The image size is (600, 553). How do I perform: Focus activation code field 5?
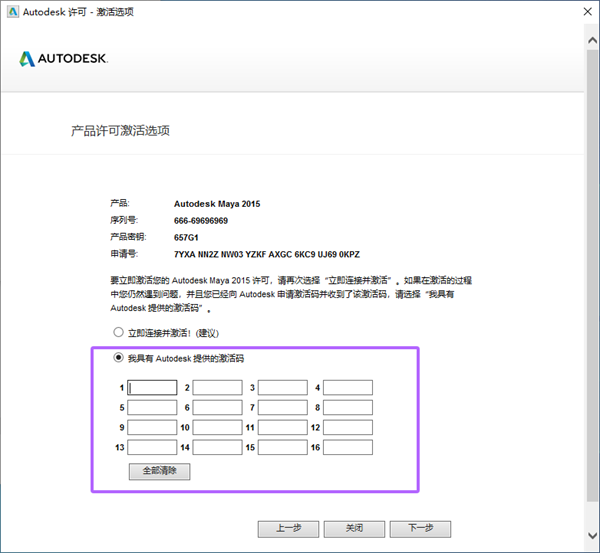[152, 408]
